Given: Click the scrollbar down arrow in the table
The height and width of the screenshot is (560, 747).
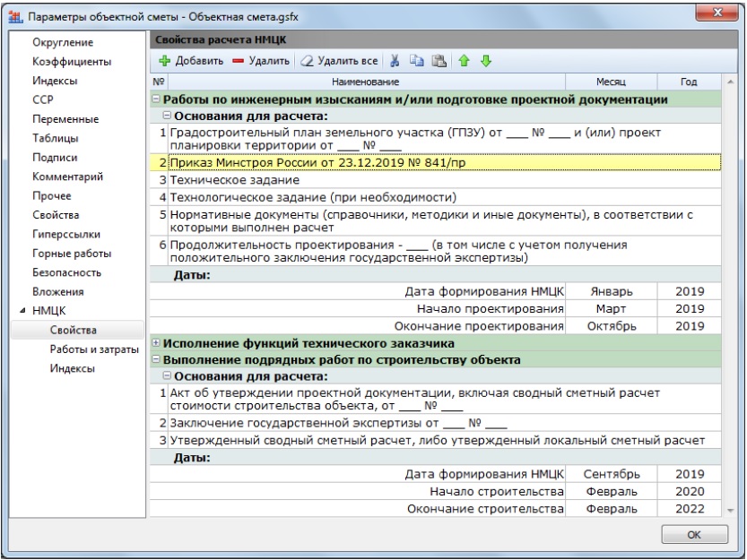Looking at the screenshot, I should point(730,510).
